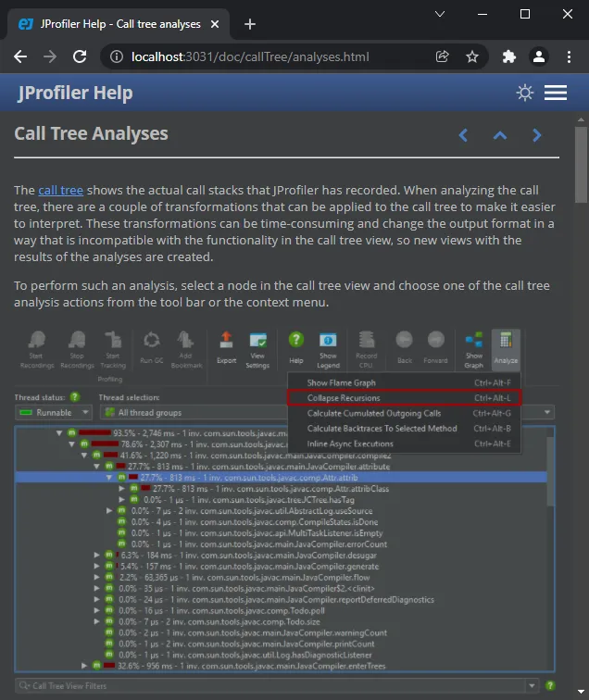Close the JProfiler Help tab
The image size is (589, 700).
pyautogui.click(x=215, y=24)
